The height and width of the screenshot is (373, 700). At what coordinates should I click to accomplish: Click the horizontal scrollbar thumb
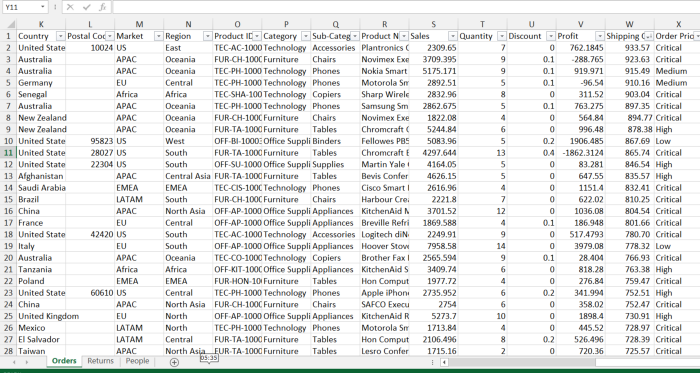pos(522,362)
